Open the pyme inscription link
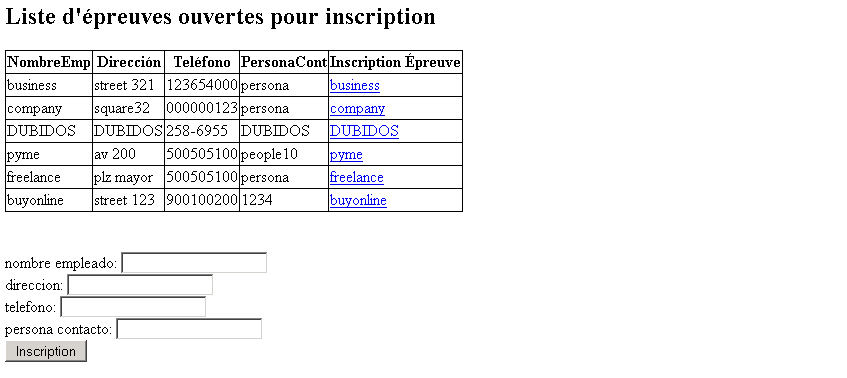Image resolution: width=847 pixels, height=378 pixels. tap(346, 154)
